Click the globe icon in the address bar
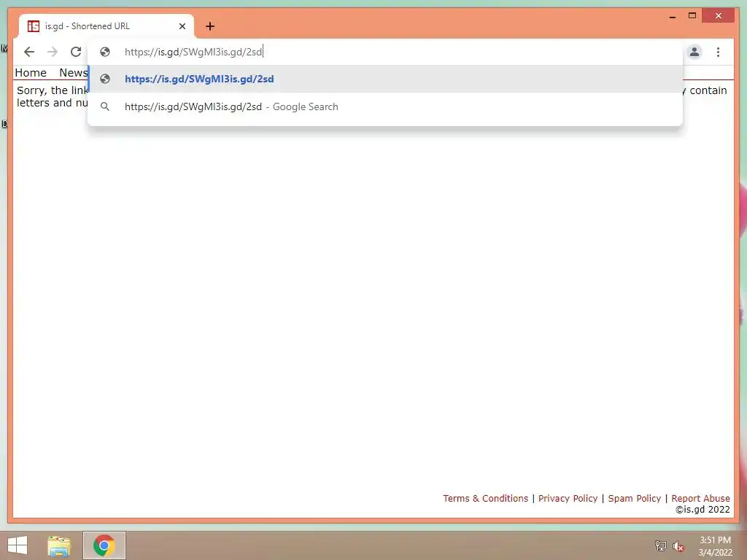Viewport: 747px width, 560px height. click(x=105, y=52)
